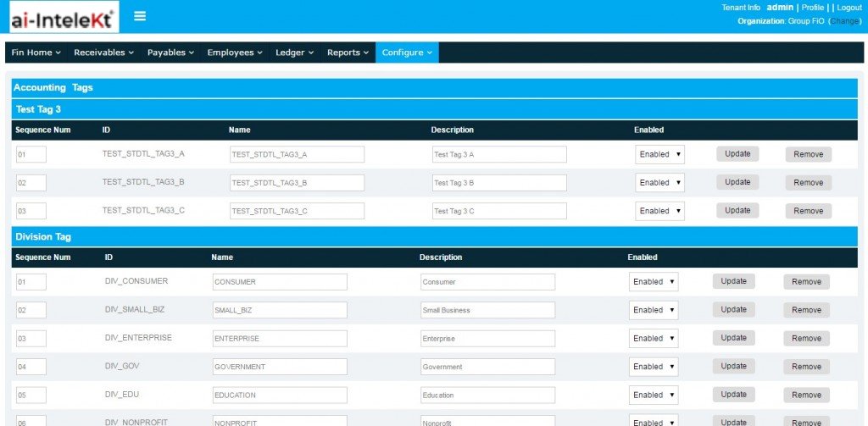Open the Fin Home menu

tap(36, 53)
